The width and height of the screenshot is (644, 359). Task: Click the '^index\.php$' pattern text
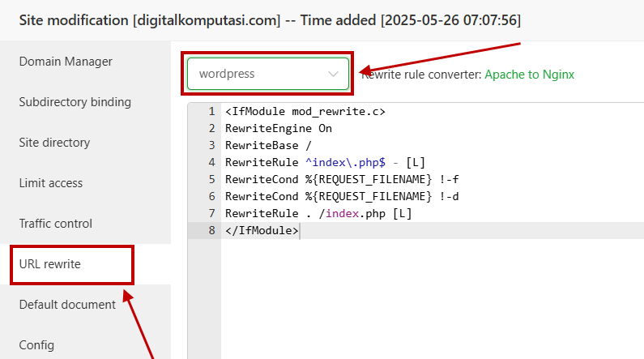tap(345, 162)
